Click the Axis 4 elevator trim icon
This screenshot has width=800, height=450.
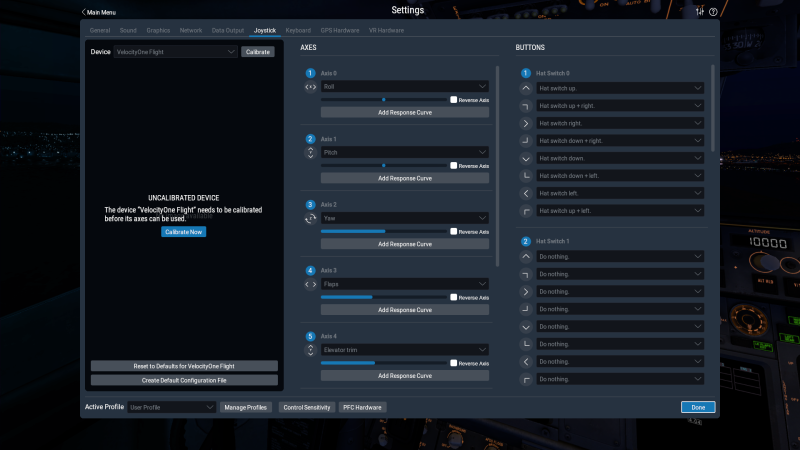pos(310,350)
